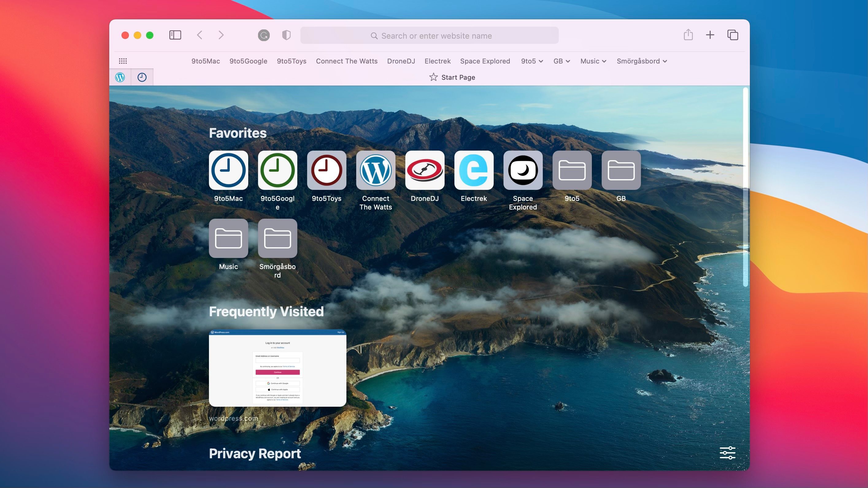
Task: Open the Show Apps grid icon
Action: click(123, 61)
